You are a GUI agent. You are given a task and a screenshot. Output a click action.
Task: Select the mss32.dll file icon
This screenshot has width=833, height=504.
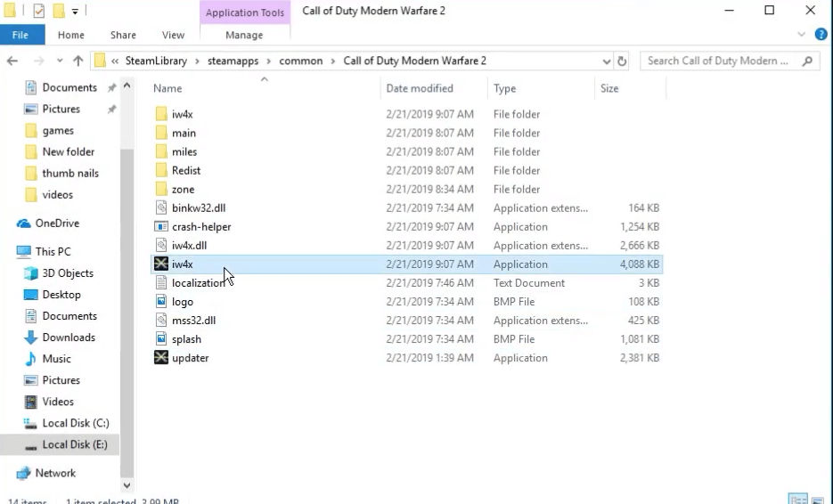pyautogui.click(x=161, y=321)
